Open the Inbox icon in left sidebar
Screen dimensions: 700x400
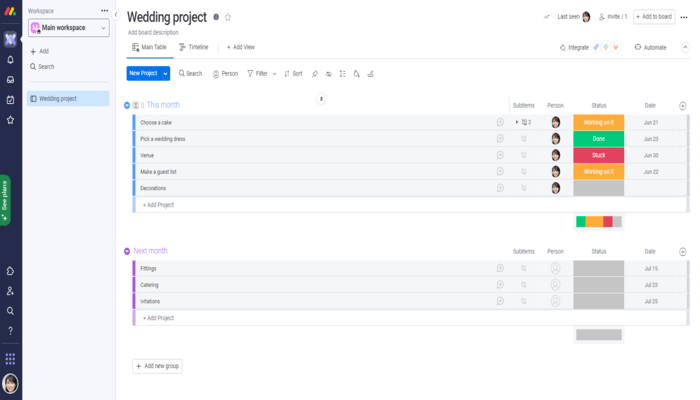[10, 80]
